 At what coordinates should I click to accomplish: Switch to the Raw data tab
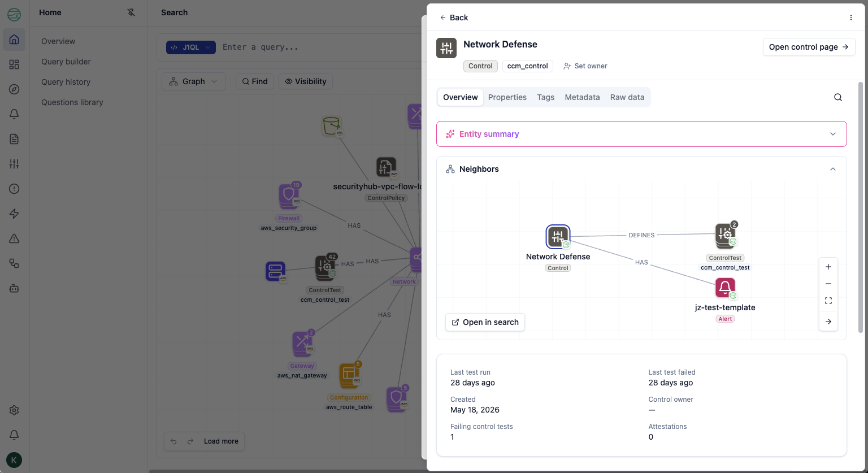click(x=627, y=97)
